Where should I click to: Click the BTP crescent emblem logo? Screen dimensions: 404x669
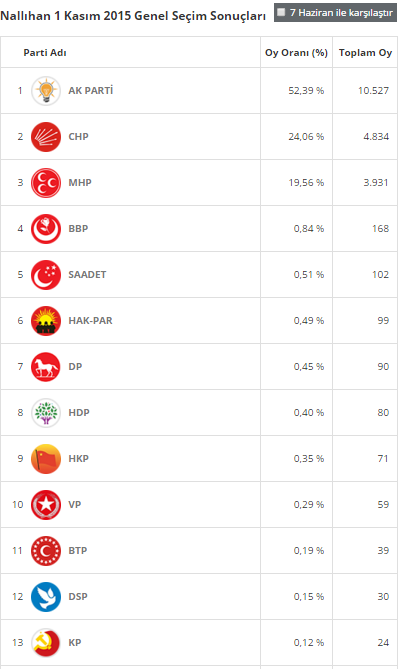coord(46,551)
